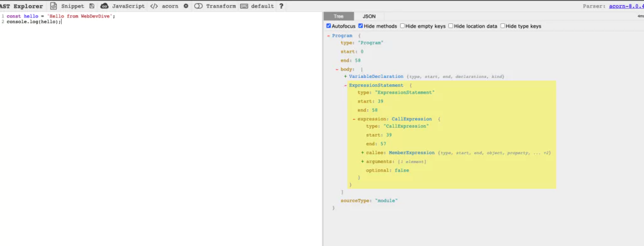
Task: Click code line 1 const hello
Action: (x=61, y=16)
